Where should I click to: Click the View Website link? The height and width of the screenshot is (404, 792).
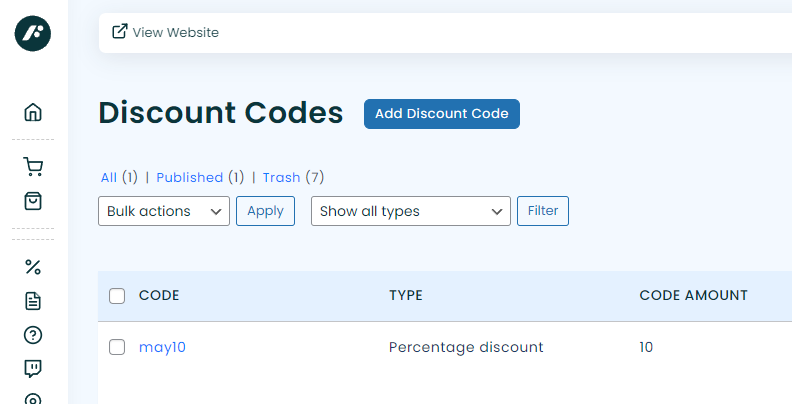[x=165, y=32]
